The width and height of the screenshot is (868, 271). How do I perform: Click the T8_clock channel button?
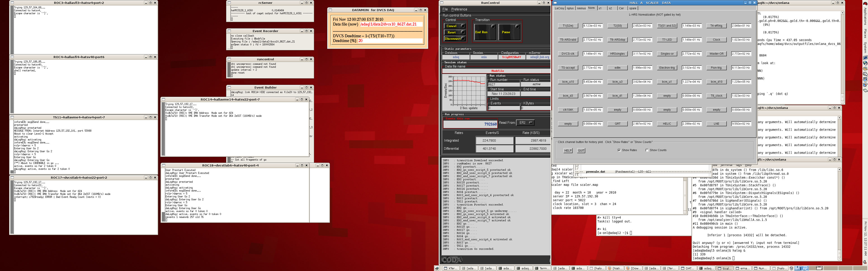716,96
